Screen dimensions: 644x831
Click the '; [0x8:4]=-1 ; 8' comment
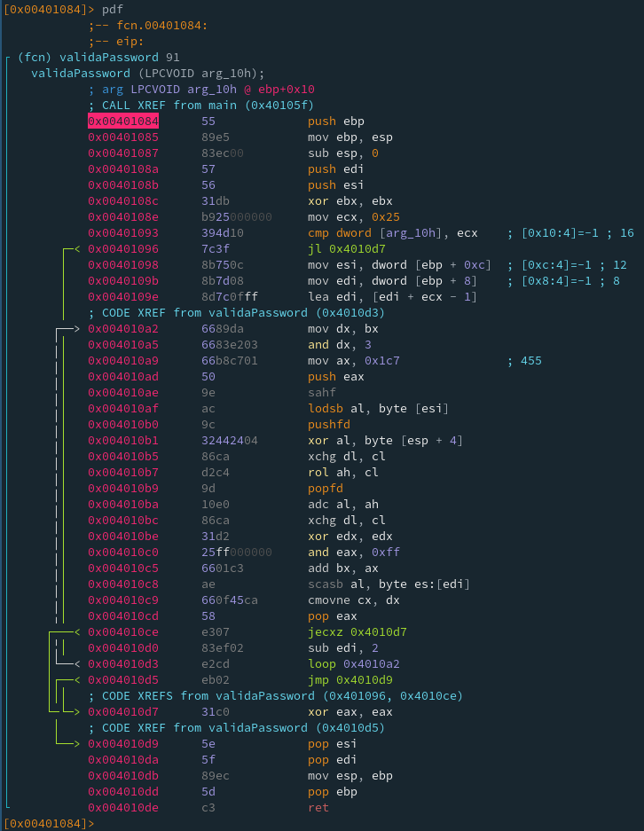pyautogui.click(x=563, y=281)
